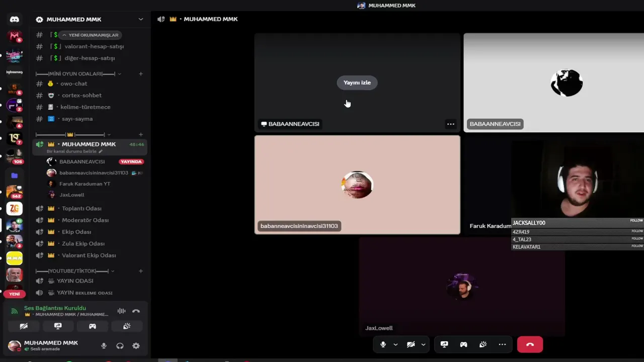644x362 pixels.
Task: Open user settings gear
Action: pyautogui.click(x=136, y=346)
